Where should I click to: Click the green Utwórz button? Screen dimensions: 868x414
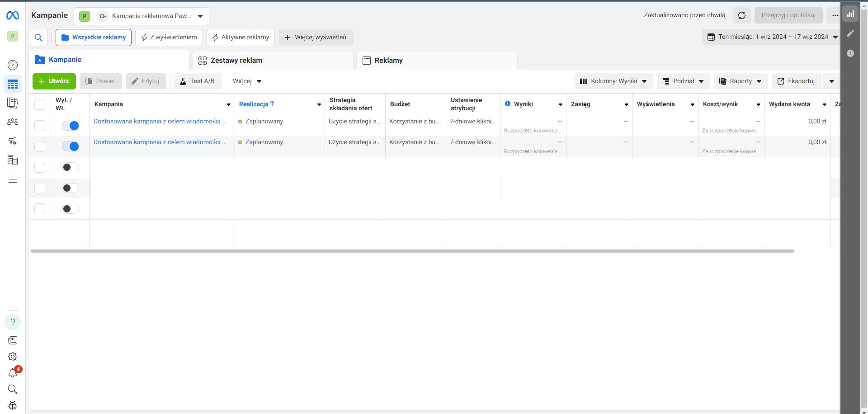click(54, 81)
